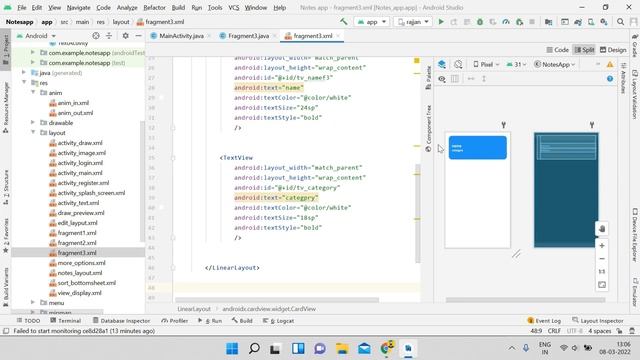Viewport: 640px width, 360px height.
Task: Open the Component Tree side panel
Action: (x=428, y=129)
